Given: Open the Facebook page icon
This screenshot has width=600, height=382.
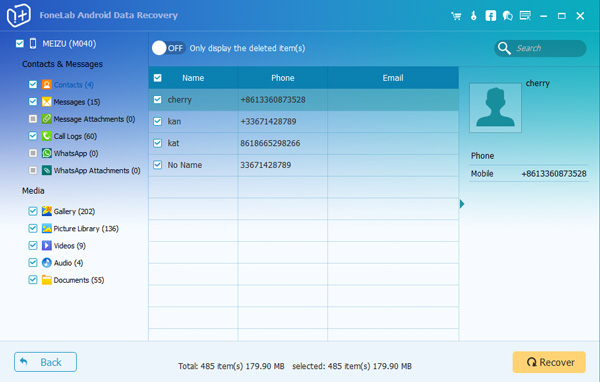Looking at the screenshot, I should tap(491, 16).
